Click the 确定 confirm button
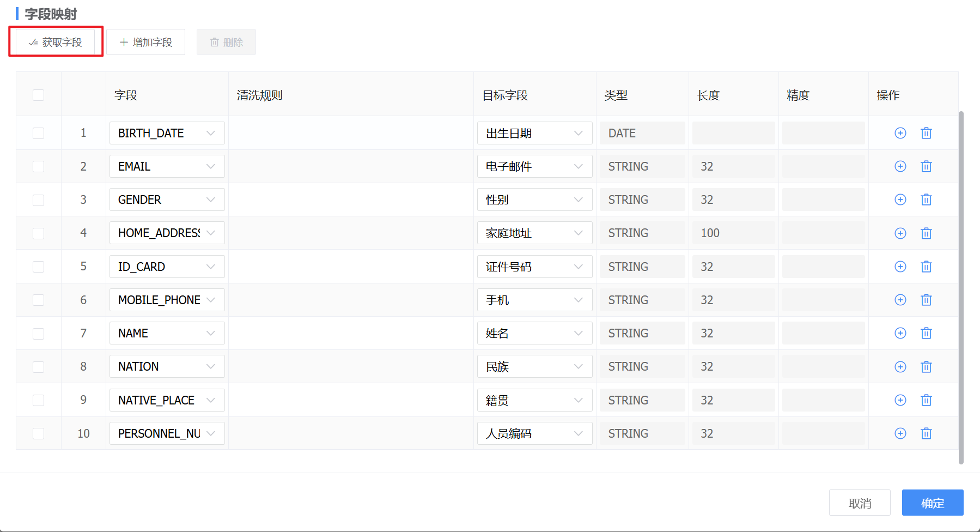The height and width of the screenshot is (532, 980). [932, 503]
